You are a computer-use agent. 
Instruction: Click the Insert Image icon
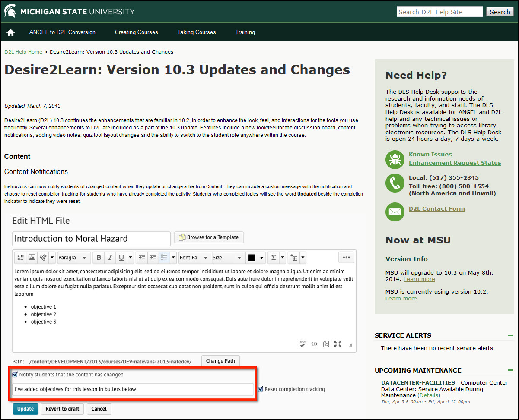pyautogui.click(x=32, y=257)
